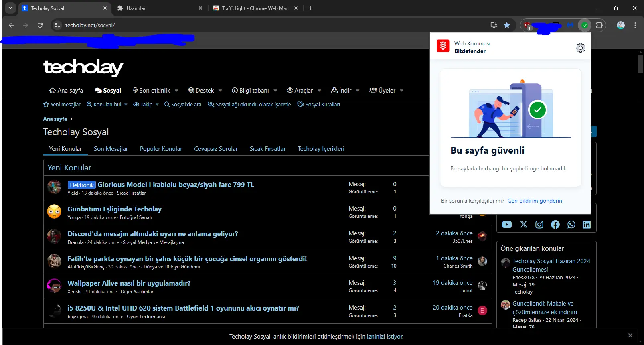Open the tab search chevron button

[10, 8]
